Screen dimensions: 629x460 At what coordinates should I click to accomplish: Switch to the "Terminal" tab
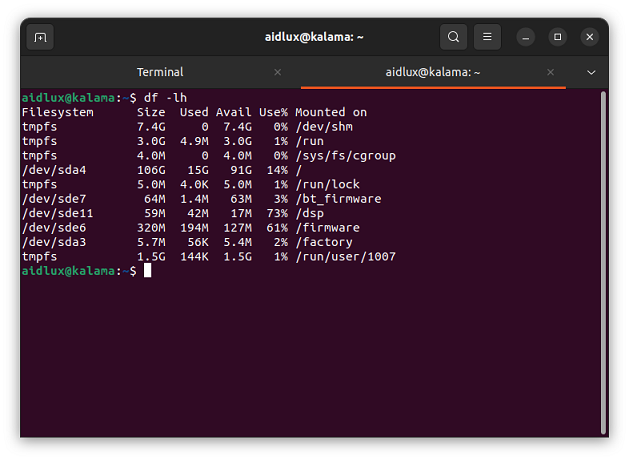[x=160, y=72]
